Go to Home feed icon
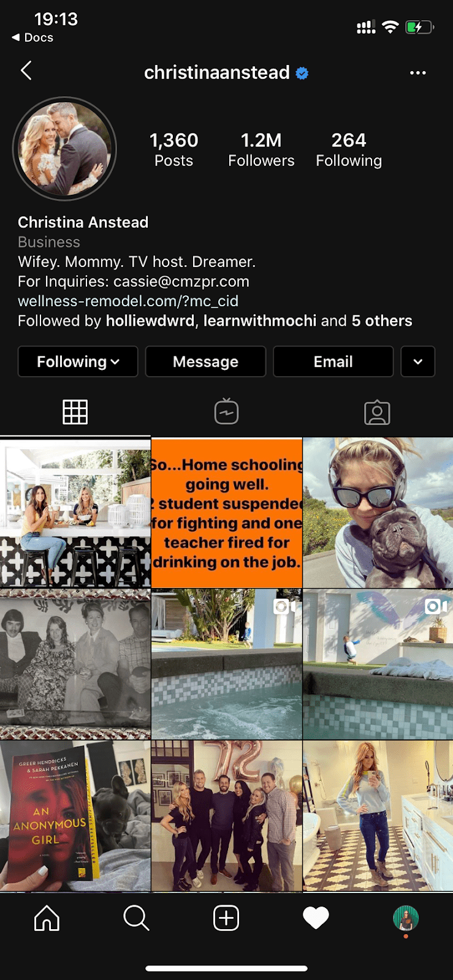This screenshot has width=453, height=980. (x=47, y=918)
